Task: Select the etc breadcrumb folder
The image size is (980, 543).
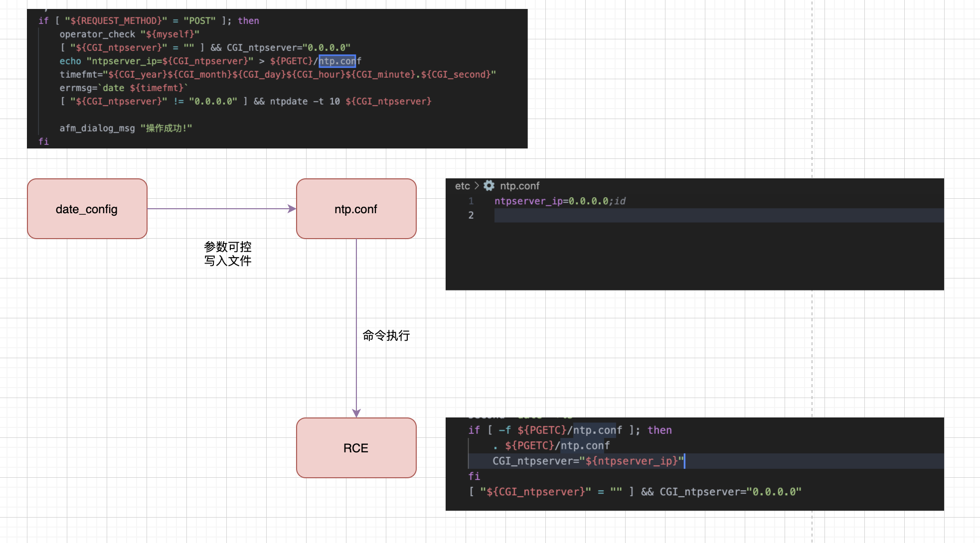Action: pyautogui.click(x=462, y=186)
